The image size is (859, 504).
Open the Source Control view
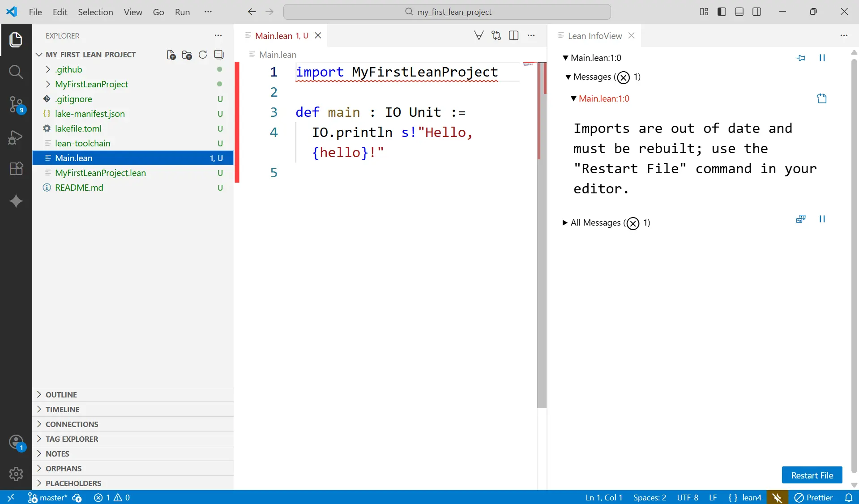point(16,104)
